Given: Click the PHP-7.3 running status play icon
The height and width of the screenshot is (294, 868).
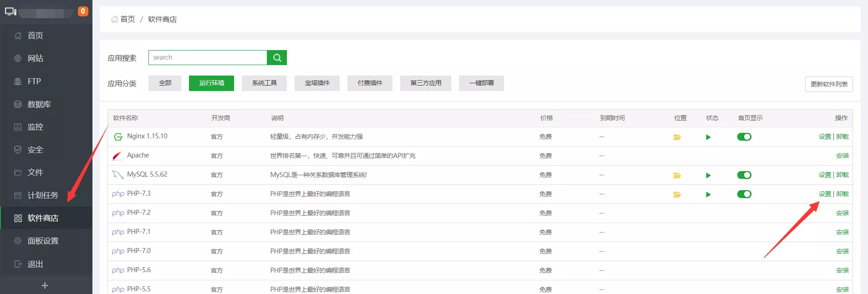Looking at the screenshot, I should point(708,194).
